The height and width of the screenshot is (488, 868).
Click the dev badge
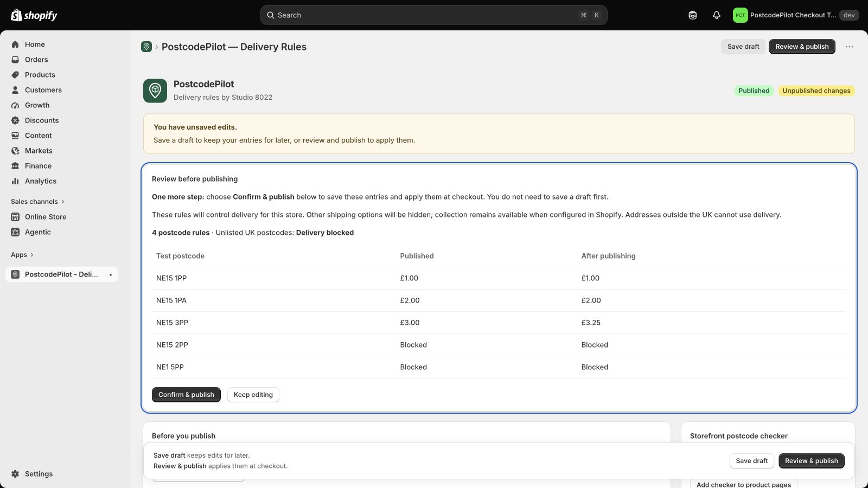click(849, 15)
